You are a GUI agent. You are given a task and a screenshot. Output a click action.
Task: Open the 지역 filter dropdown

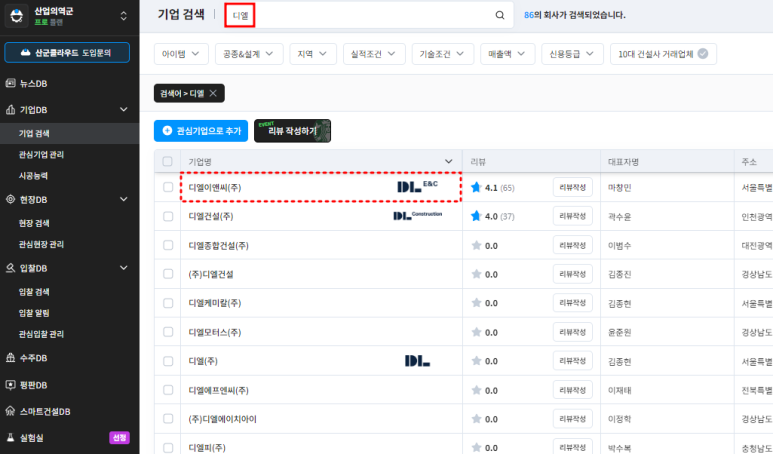[x=313, y=54]
